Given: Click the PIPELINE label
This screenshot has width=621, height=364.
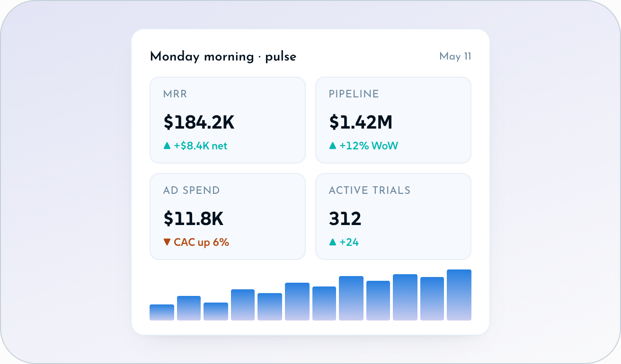Looking at the screenshot, I should 354,94.
